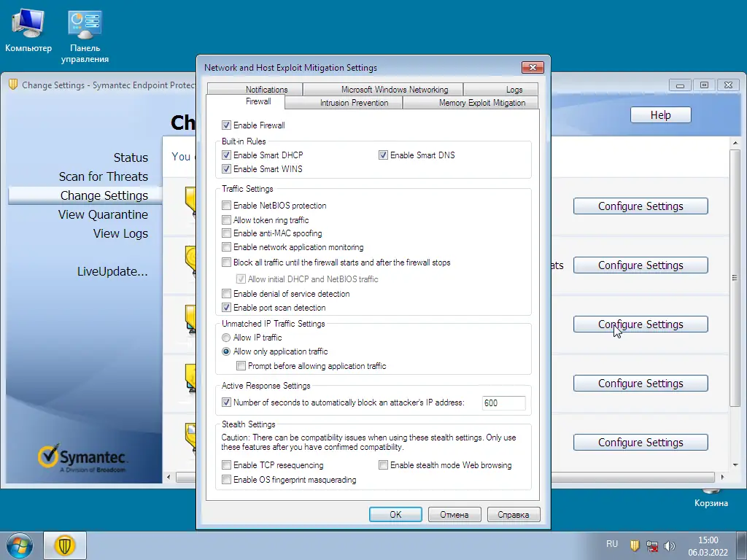
Task: Switch to Notifications tab
Action: pyautogui.click(x=255, y=90)
